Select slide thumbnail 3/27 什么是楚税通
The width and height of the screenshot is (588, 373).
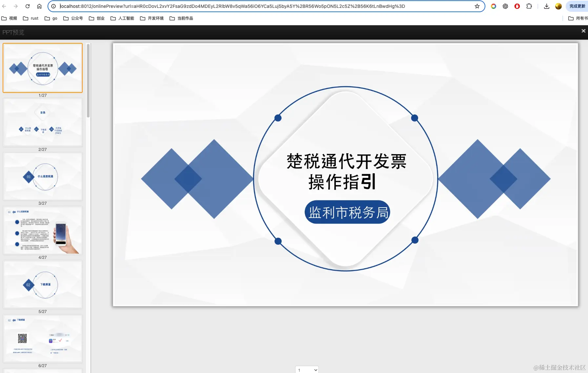pyautogui.click(x=43, y=176)
